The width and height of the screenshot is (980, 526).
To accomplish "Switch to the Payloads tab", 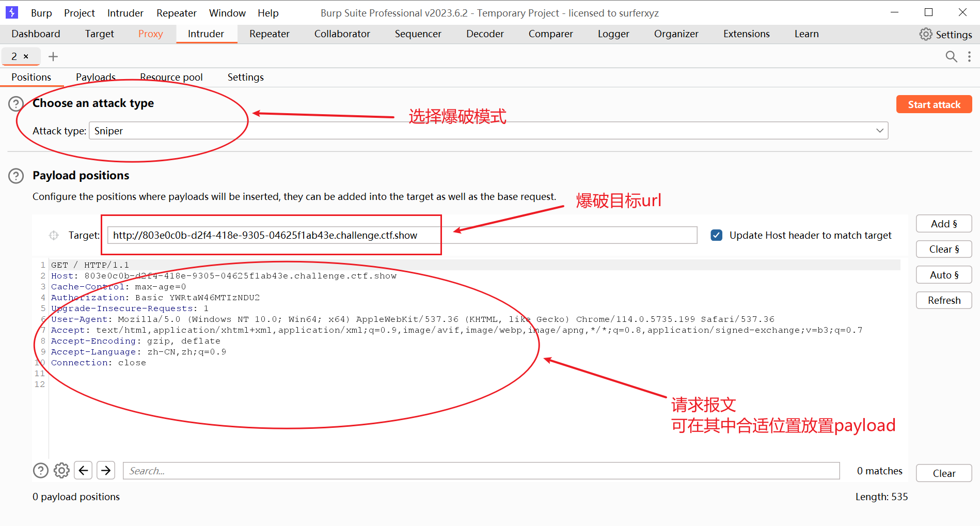I will 96,77.
